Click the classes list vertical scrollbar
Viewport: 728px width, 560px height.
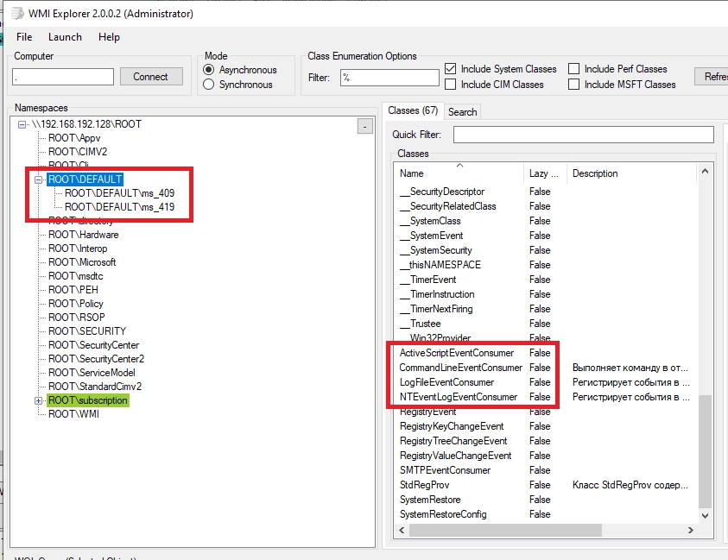point(705,449)
